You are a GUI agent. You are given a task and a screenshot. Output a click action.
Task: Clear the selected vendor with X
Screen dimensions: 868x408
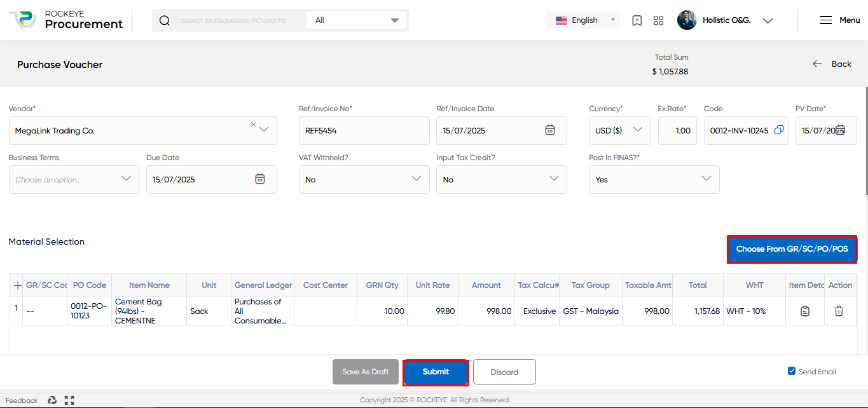[253, 125]
